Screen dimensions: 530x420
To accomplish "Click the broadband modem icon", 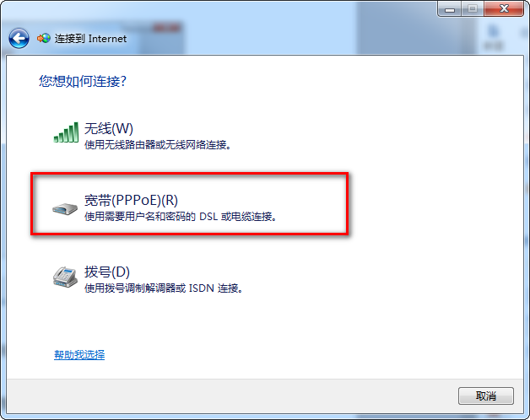I will (65, 208).
